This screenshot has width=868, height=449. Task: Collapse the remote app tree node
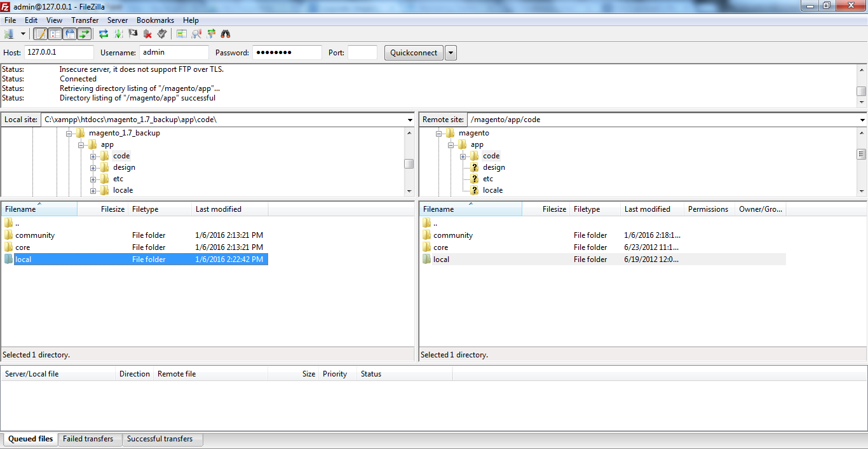[451, 145]
